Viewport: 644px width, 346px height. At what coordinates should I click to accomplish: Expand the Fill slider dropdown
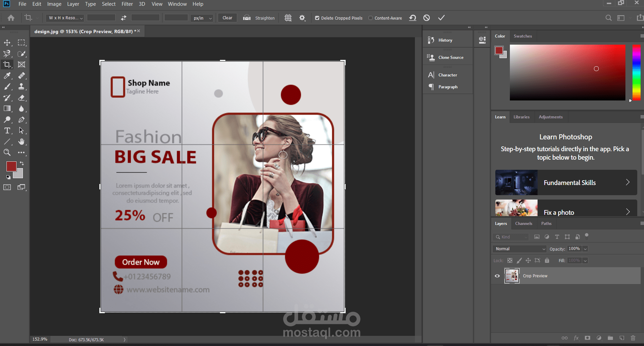tap(585, 260)
